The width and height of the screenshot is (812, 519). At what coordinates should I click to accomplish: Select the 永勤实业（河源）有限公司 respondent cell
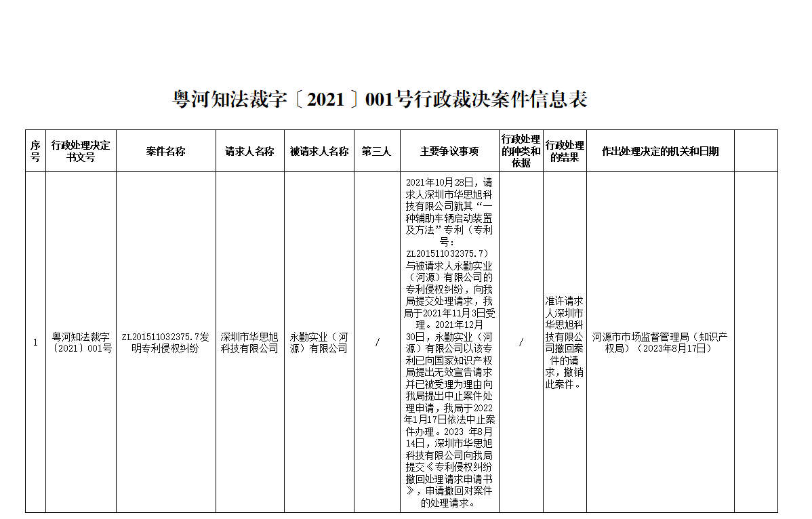pos(319,343)
